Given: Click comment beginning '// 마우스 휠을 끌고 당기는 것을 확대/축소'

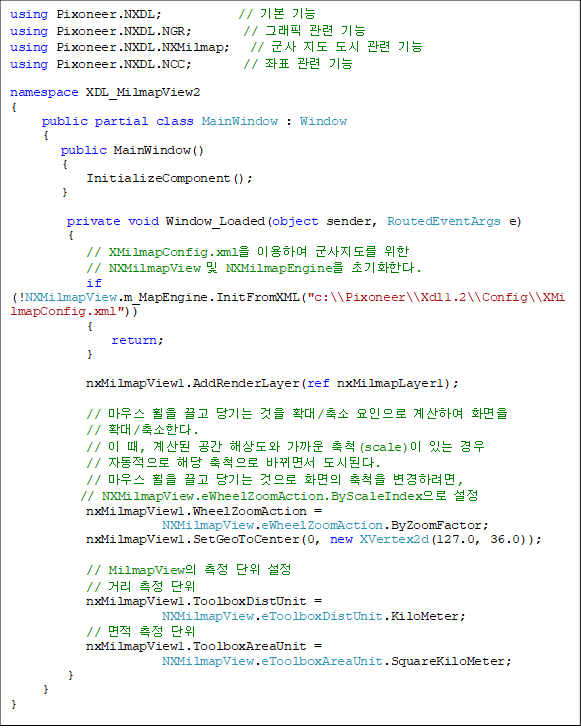Looking at the screenshot, I should 297,413.
